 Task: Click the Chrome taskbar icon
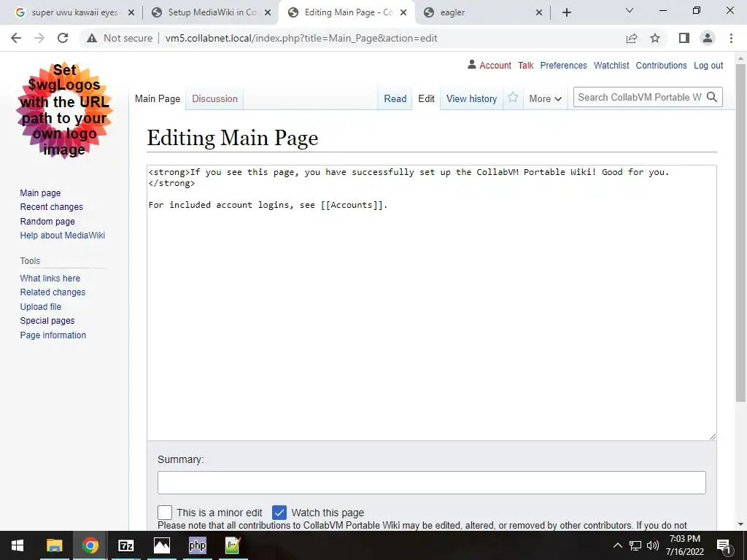point(90,545)
